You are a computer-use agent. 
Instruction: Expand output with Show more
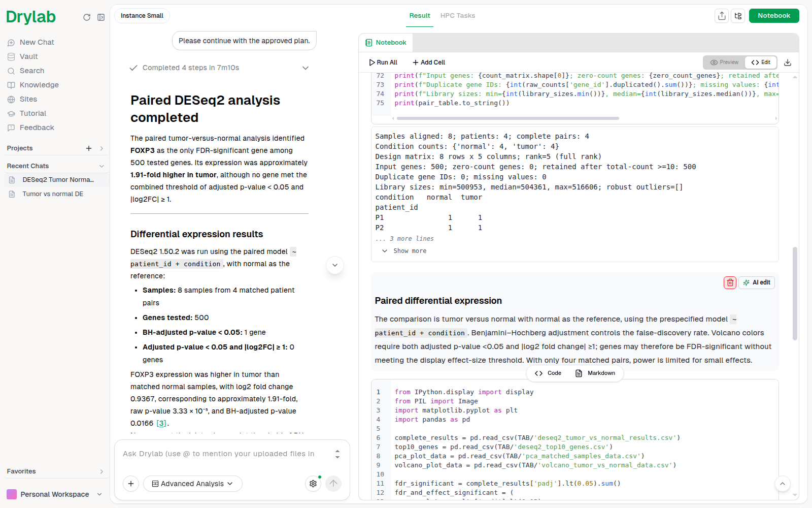[404, 251]
